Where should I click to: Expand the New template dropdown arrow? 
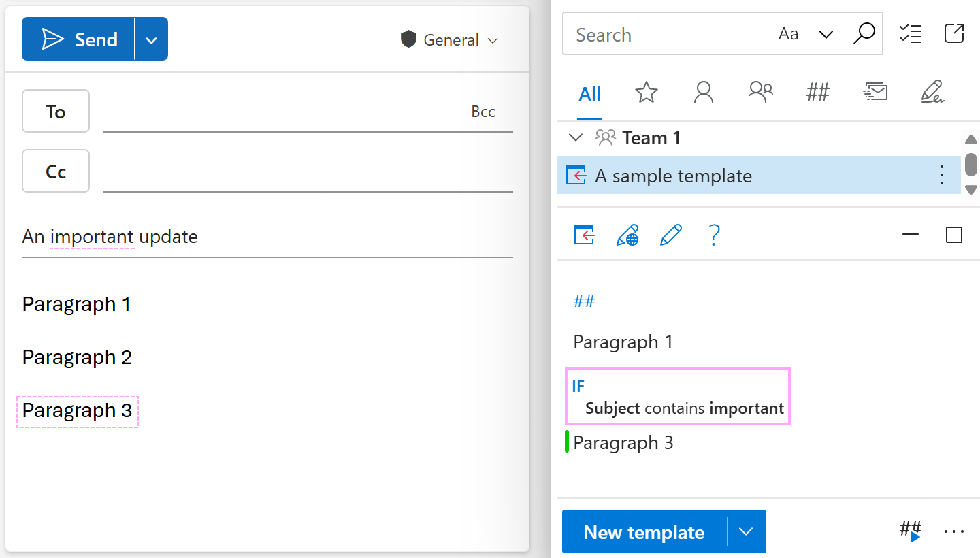pyautogui.click(x=746, y=531)
